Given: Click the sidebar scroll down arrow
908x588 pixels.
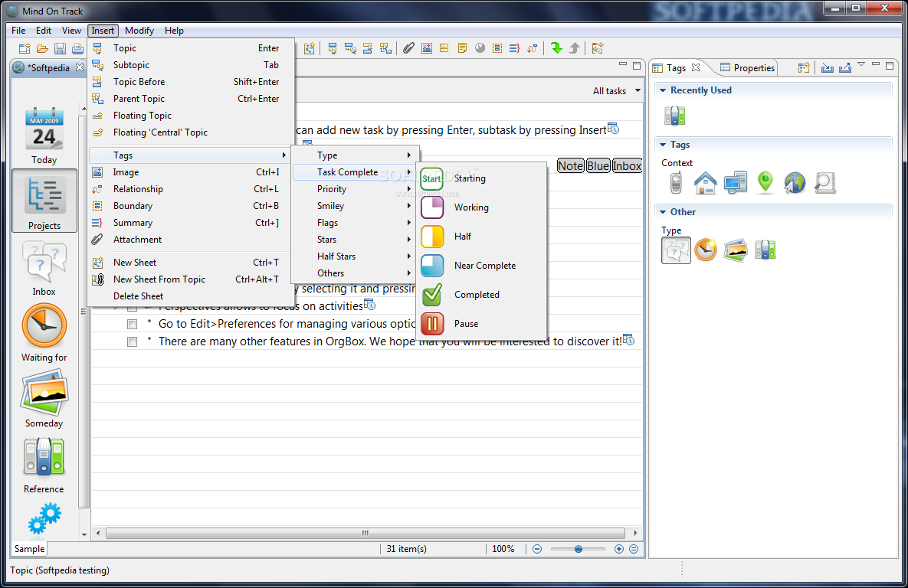Looking at the screenshot, I should (84, 534).
